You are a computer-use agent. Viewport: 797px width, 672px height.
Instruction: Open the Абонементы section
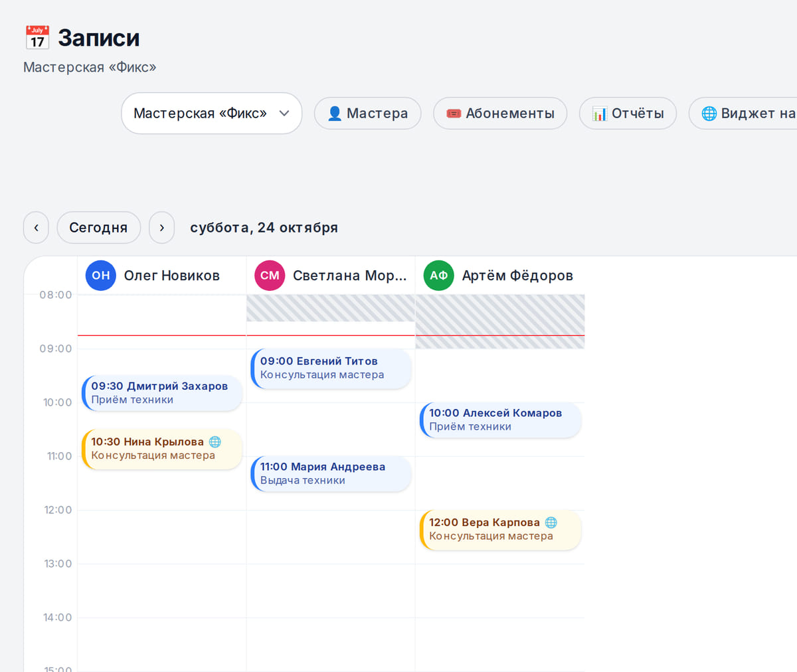coord(500,114)
